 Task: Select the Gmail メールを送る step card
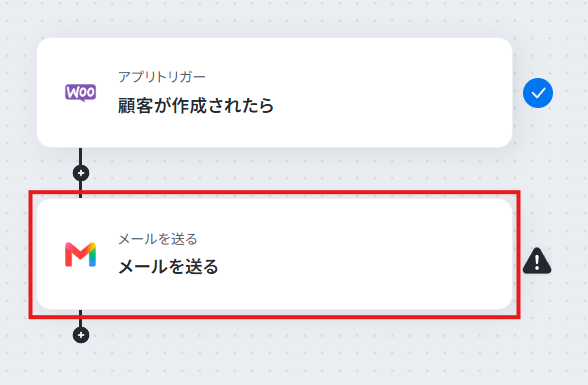coord(274,254)
